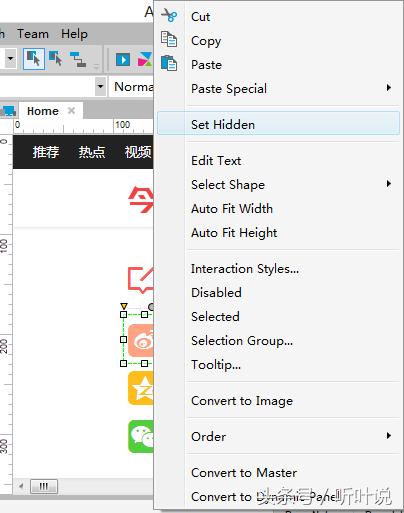Close the Home page tab
Screen dimensions: 404x513
pos(71,110)
